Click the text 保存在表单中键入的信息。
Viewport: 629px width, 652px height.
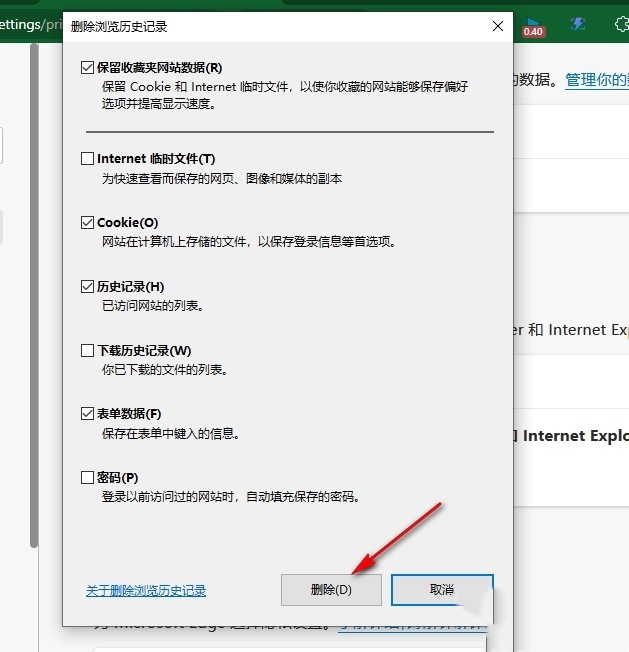coord(171,434)
